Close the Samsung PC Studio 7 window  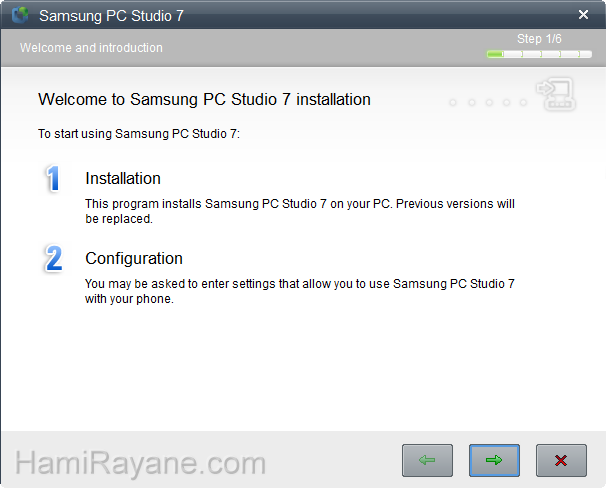[x=583, y=15]
